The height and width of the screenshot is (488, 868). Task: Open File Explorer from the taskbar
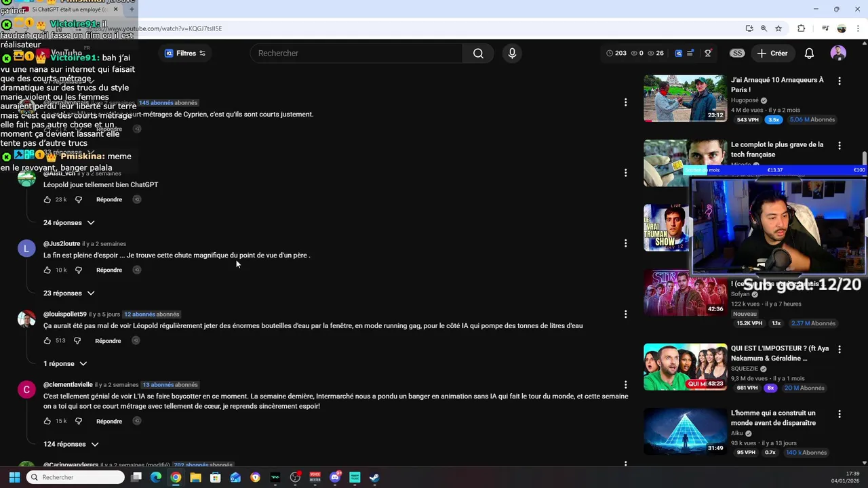click(x=195, y=477)
